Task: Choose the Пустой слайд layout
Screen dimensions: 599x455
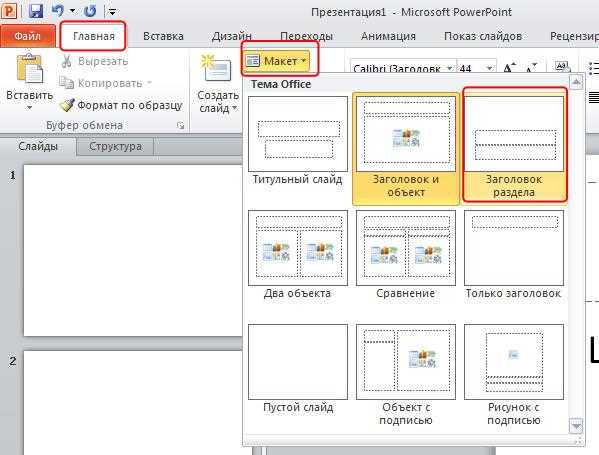Action: click(x=298, y=369)
